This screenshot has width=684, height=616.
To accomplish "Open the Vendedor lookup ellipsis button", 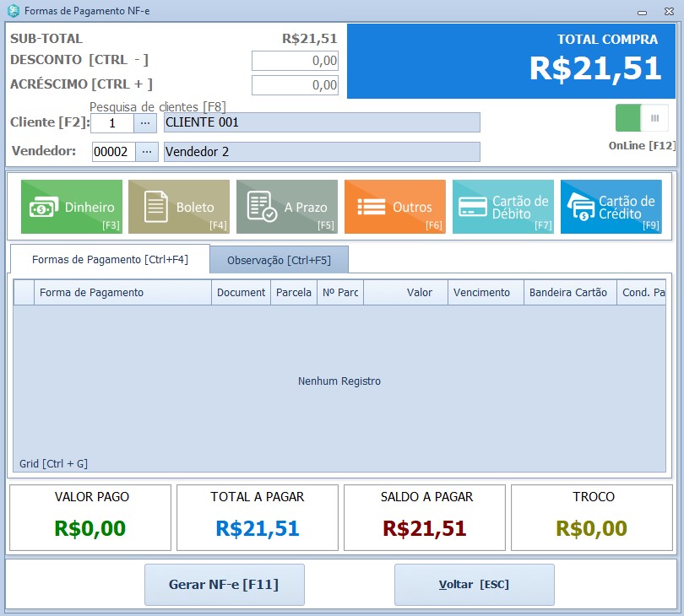I will click(x=145, y=152).
